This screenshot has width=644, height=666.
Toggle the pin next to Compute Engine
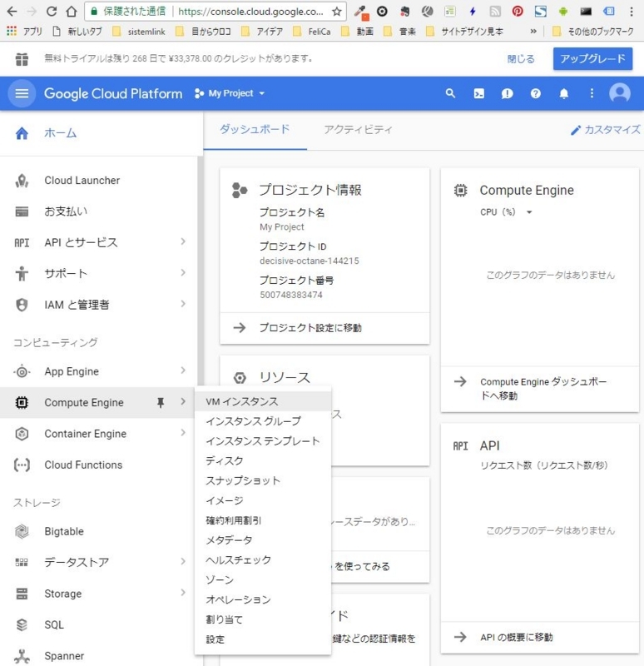(161, 403)
